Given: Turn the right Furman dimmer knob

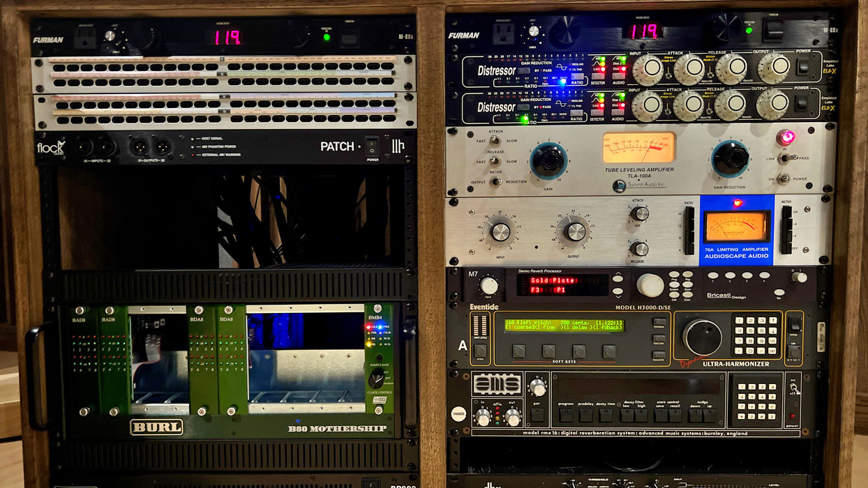Looking at the screenshot, I should click(x=534, y=31).
